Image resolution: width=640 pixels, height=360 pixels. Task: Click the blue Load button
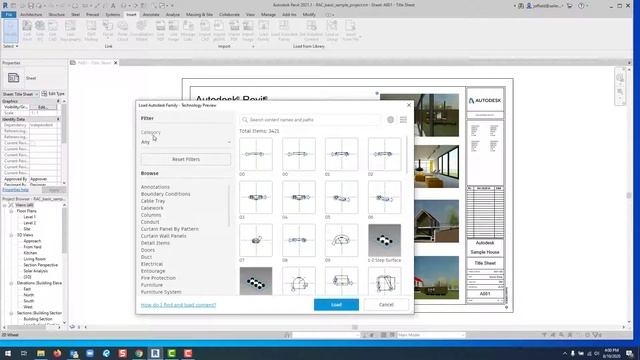click(x=336, y=304)
